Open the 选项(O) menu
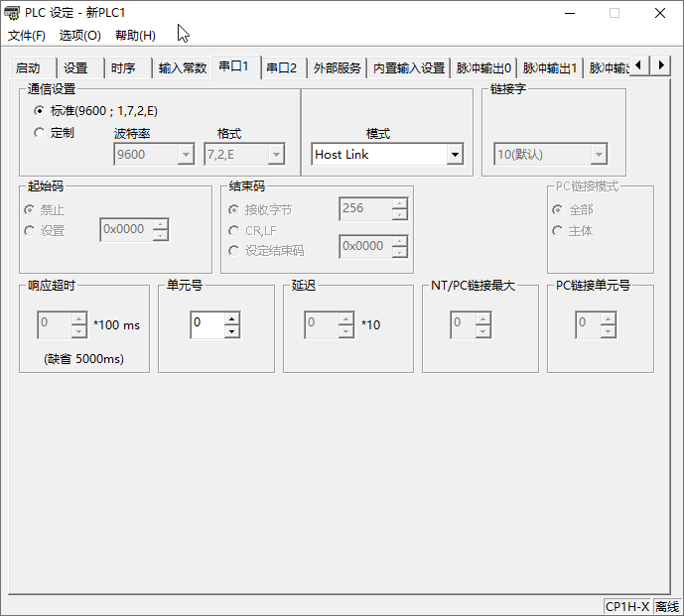 pyautogui.click(x=79, y=36)
